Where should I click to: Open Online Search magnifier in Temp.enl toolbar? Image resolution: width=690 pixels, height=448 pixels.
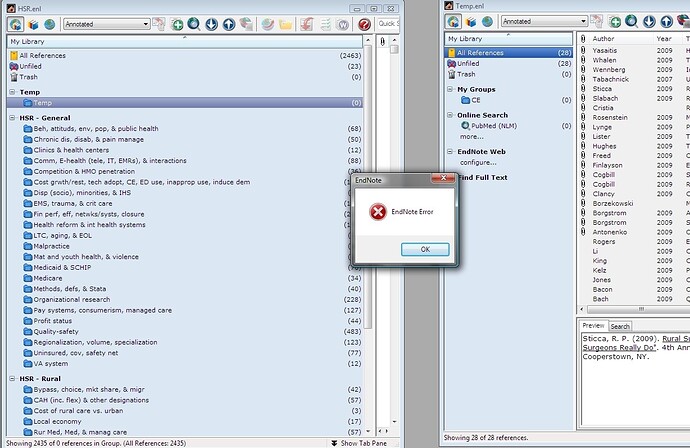631,21
